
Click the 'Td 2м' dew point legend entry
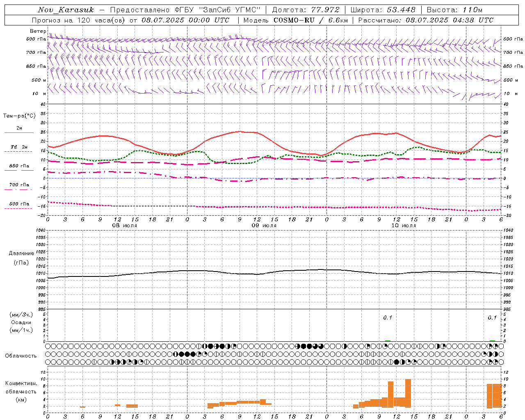pyautogui.click(x=19, y=147)
